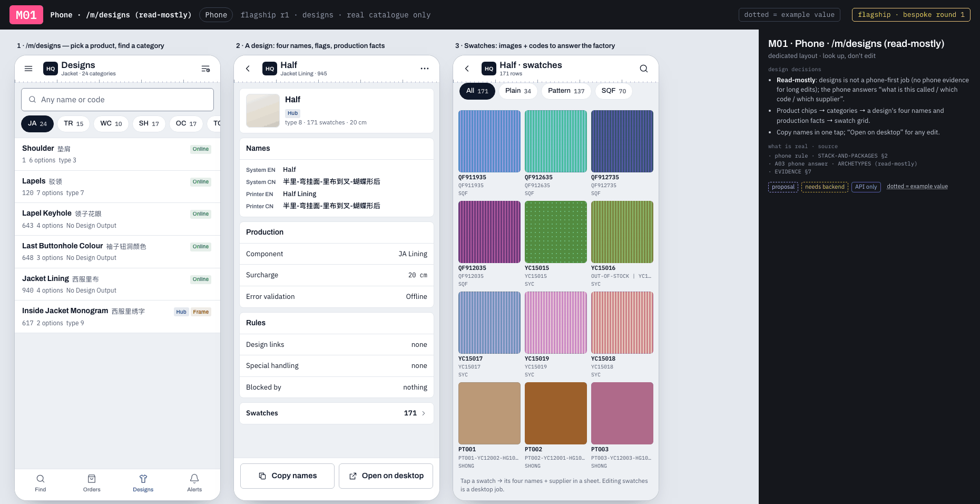Switch to the Plain 34 tab
Viewport: 980px width, 504px height.
518,91
